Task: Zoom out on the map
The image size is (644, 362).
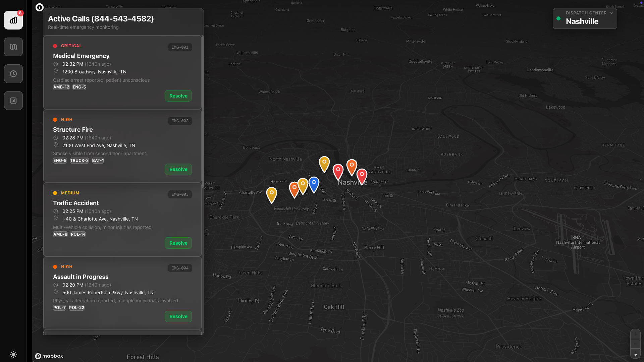Action: 635,344
